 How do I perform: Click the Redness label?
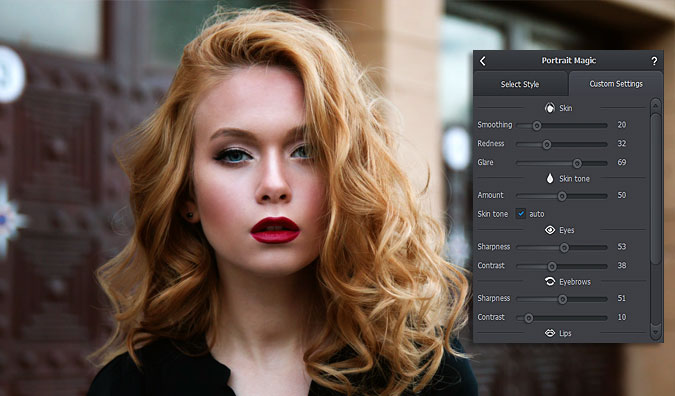491,143
